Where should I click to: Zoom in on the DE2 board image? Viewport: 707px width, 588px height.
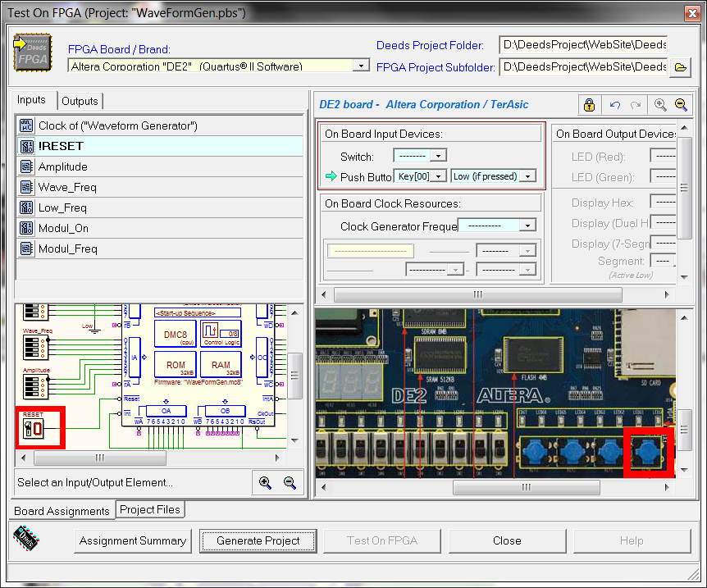coord(660,105)
